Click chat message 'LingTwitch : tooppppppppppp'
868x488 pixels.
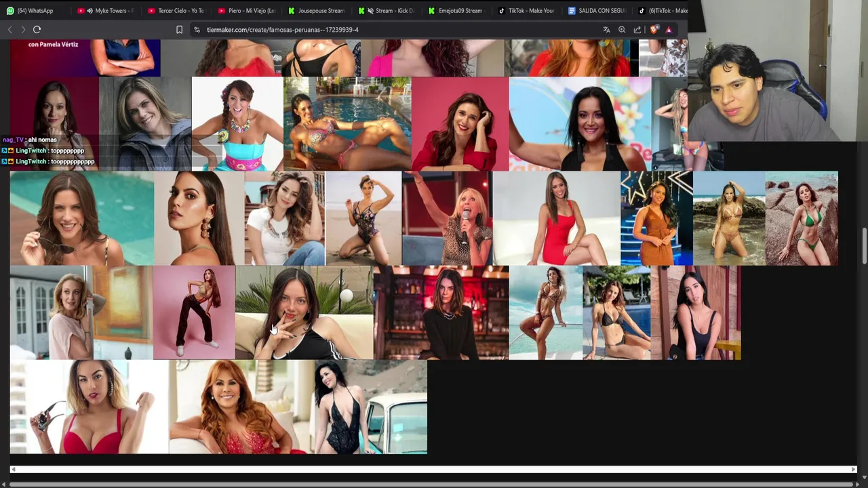(x=49, y=161)
